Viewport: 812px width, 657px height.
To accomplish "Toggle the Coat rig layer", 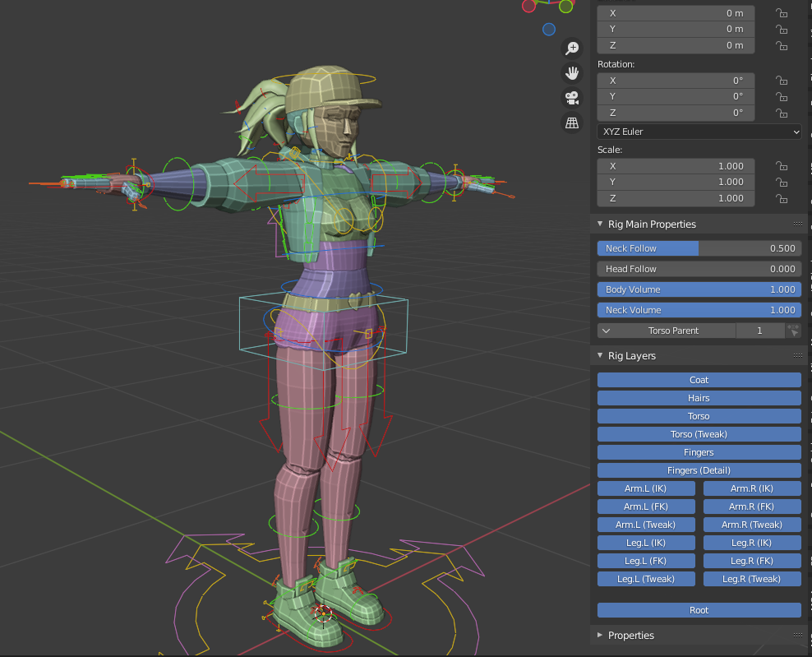I will (x=699, y=379).
